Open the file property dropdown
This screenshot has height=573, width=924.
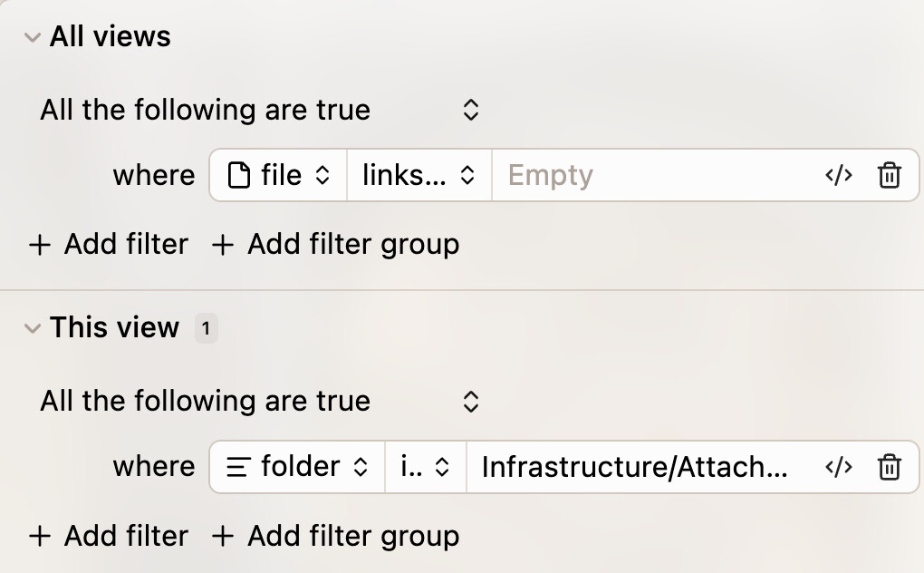[x=279, y=175]
